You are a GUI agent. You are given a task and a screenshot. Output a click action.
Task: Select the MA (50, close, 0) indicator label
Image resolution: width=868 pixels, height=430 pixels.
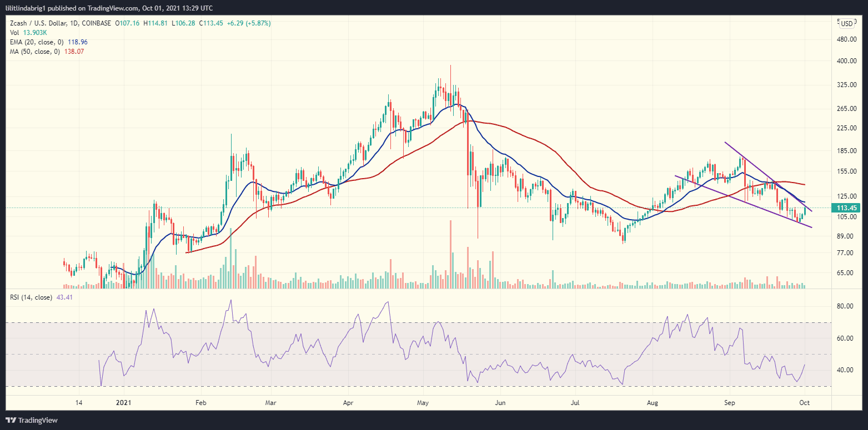point(34,51)
